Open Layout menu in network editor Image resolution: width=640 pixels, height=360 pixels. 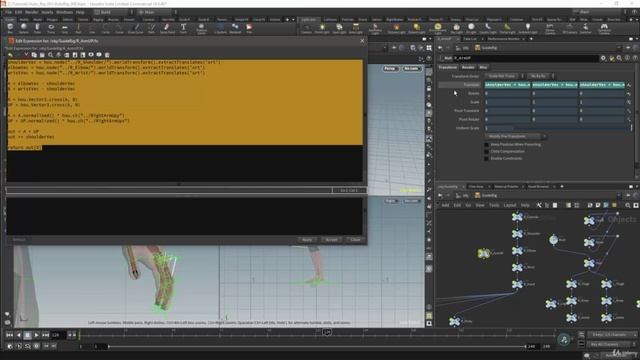click(510, 205)
